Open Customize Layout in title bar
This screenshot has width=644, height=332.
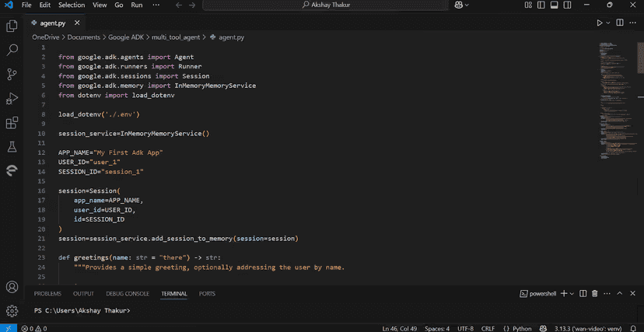click(x=528, y=5)
